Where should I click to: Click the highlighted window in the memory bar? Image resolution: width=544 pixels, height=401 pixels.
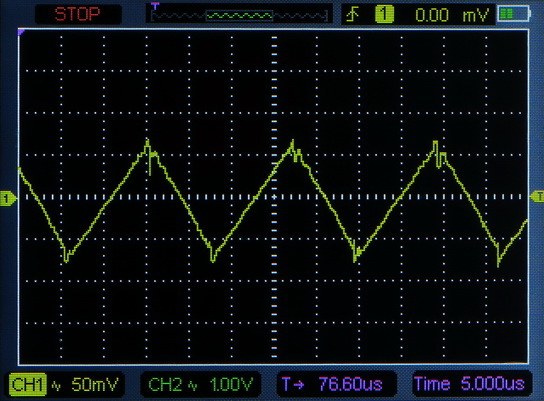[239, 16]
